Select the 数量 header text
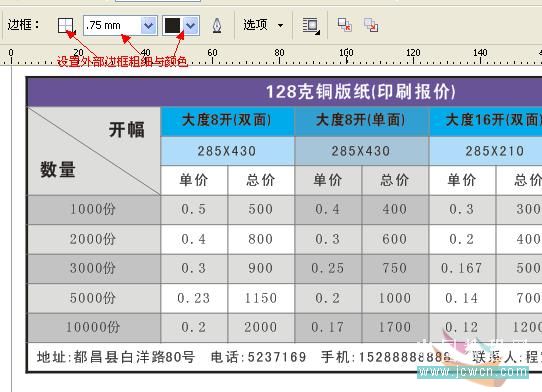The image size is (542, 392). pos(58,170)
